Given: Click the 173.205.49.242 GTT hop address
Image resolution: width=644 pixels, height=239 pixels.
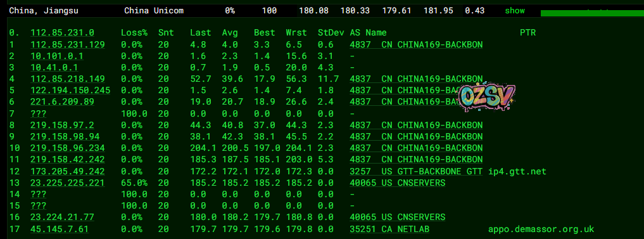Looking at the screenshot, I should [x=68, y=171].
